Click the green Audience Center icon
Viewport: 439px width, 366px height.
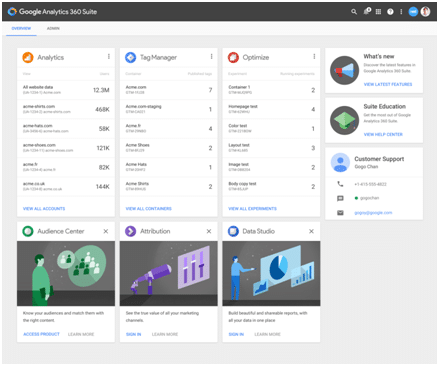point(28,231)
